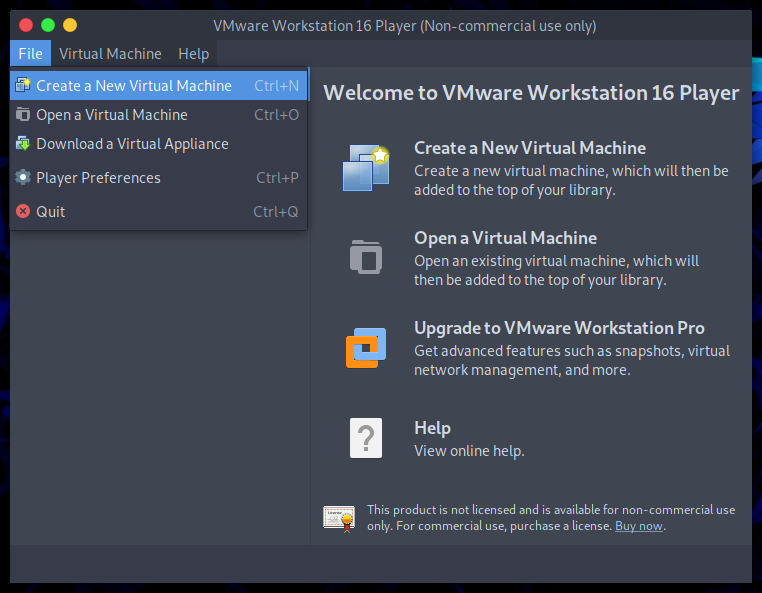Click the Ctrl+N shortcut label

pos(277,86)
